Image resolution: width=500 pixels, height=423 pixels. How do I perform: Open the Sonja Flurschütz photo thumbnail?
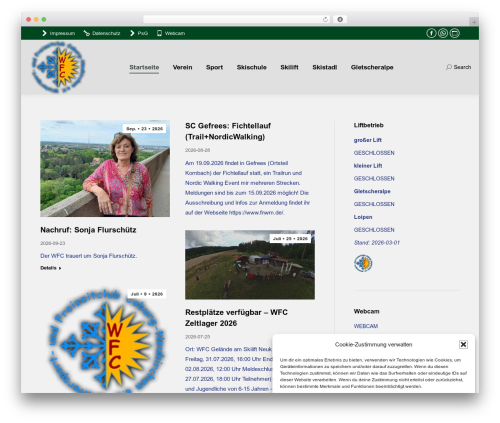tap(105, 168)
